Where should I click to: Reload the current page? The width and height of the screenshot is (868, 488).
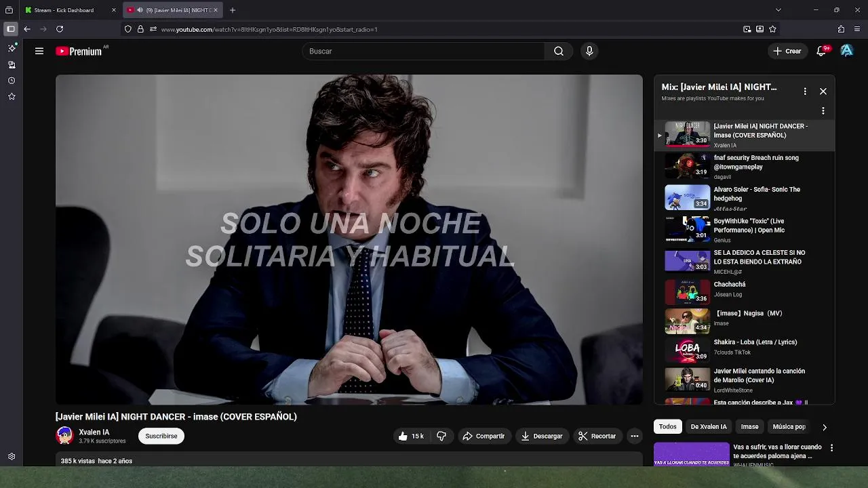pyautogui.click(x=60, y=29)
